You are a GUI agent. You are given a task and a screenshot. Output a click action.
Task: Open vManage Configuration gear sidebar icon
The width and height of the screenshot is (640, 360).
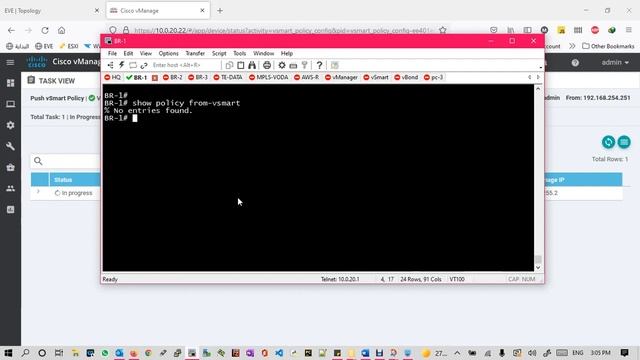point(11,125)
